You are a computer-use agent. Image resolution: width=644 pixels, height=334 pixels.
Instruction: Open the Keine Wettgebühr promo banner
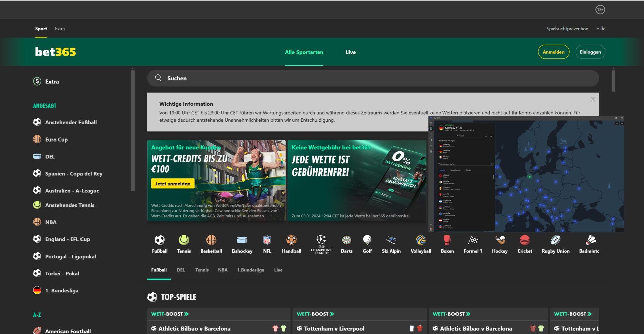coord(357,180)
